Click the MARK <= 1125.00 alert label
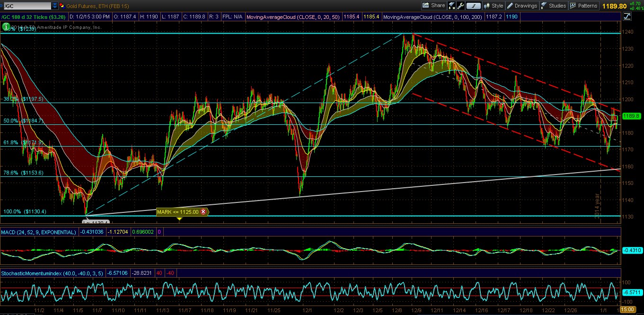 tap(178, 212)
